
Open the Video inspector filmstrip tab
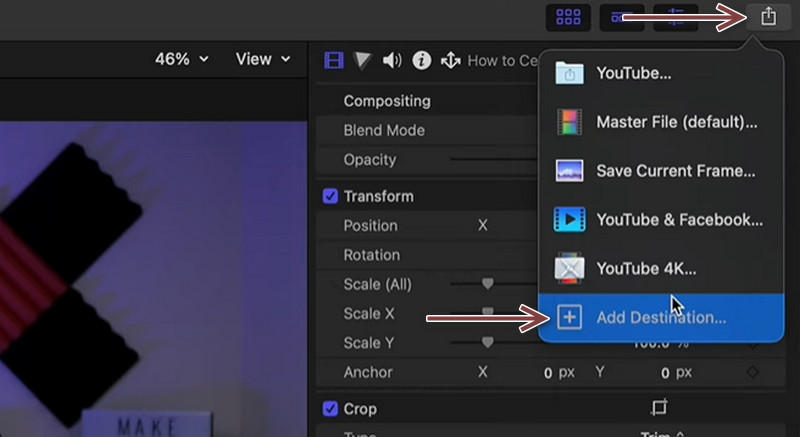pyautogui.click(x=334, y=60)
